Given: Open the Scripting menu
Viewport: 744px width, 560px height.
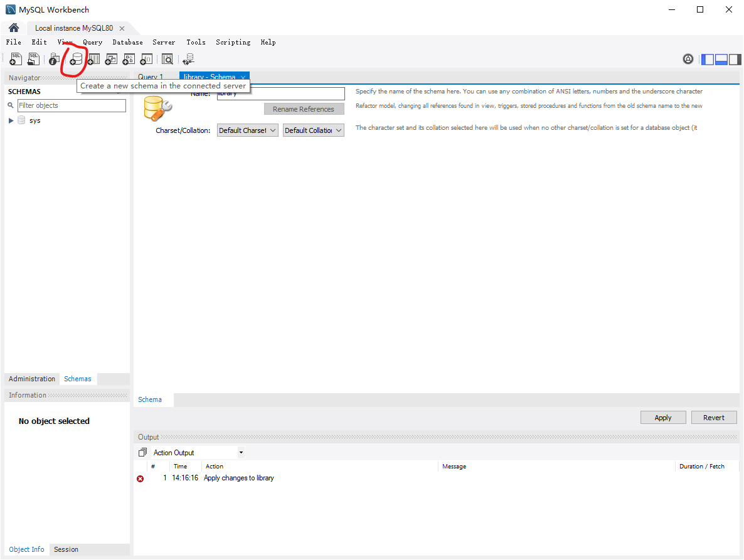Looking at the screenshot, I should click(233, 42).
